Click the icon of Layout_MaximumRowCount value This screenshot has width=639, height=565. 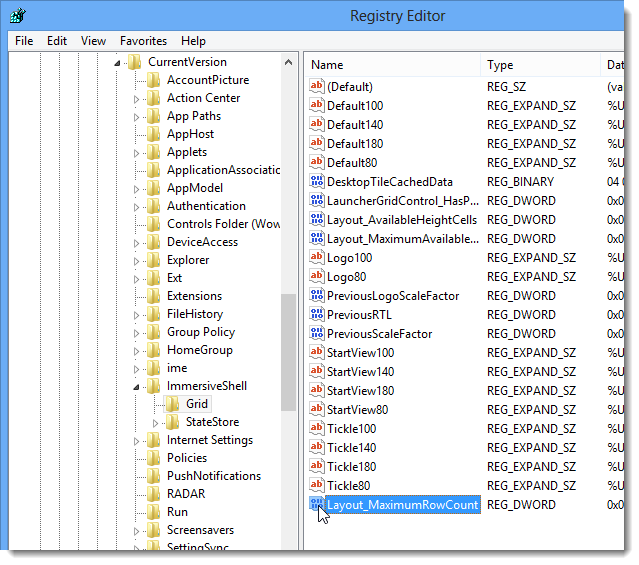click(x=317, y=505)
